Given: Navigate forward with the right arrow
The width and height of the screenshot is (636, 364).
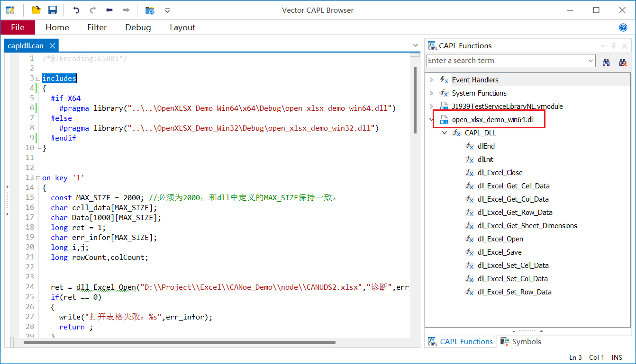Looking at the screenshot, I should (x=126, y=10).
